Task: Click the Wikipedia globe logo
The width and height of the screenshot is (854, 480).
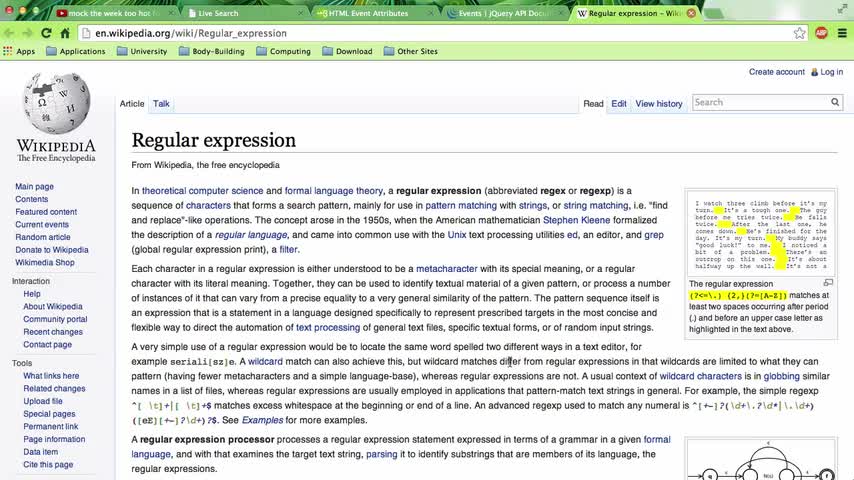Action: tap(56, 103)
